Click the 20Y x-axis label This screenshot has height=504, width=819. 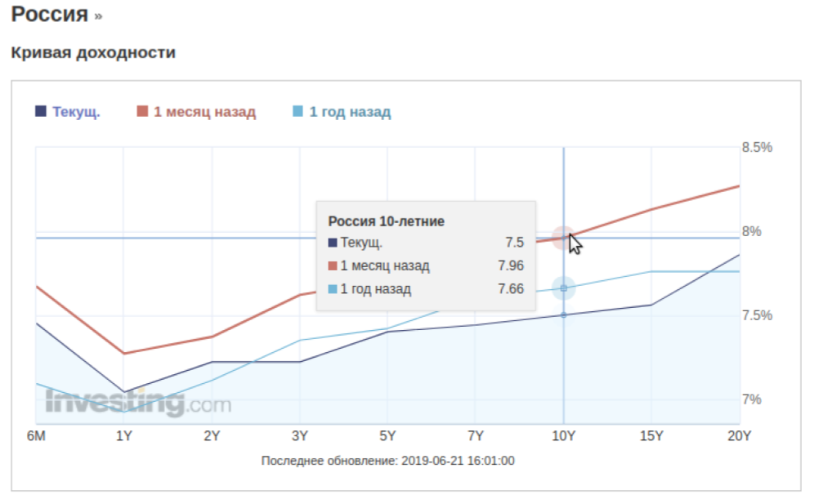pyautogui.click(x=739, y=436)
